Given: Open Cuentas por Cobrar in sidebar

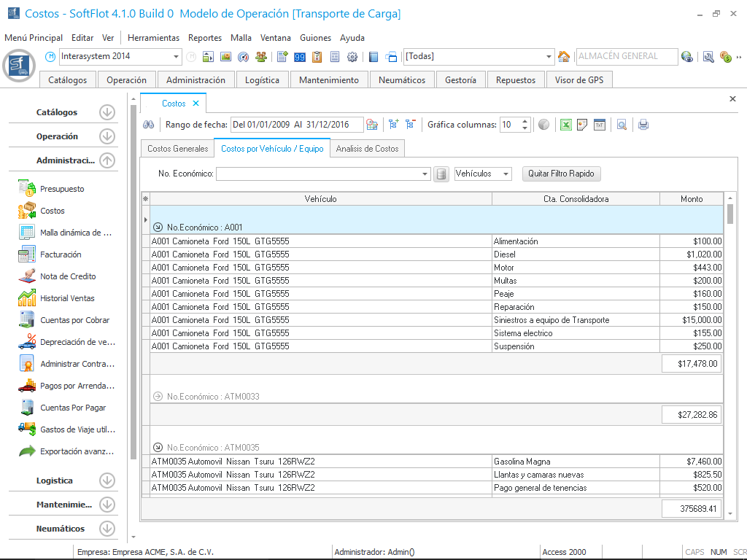Looking at the screenshot, I should [x=74, y=320].
